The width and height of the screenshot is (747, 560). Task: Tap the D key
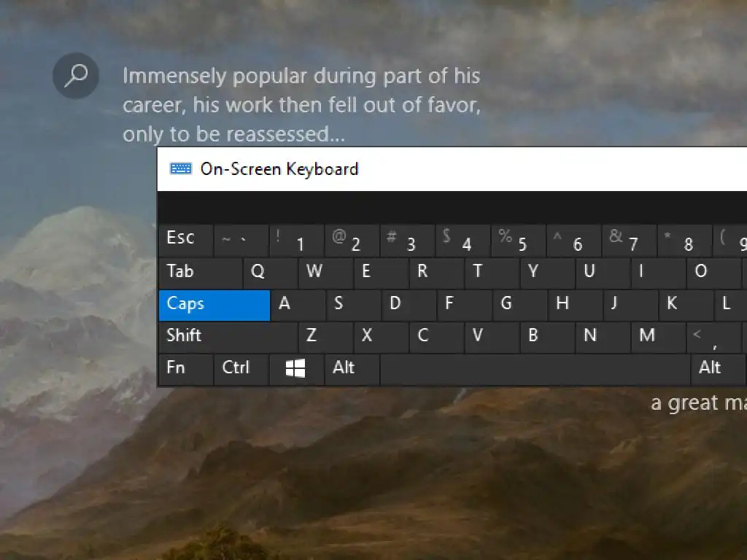[409, 306]
